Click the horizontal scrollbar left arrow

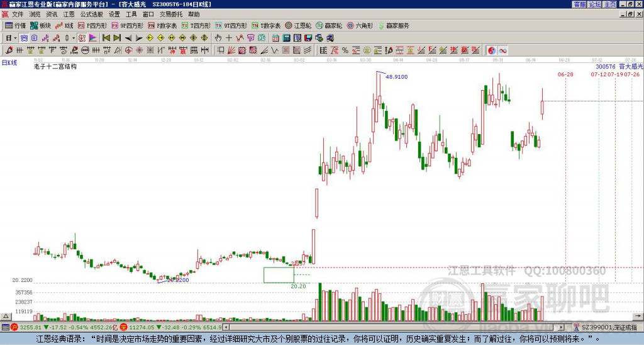(226, 327)
